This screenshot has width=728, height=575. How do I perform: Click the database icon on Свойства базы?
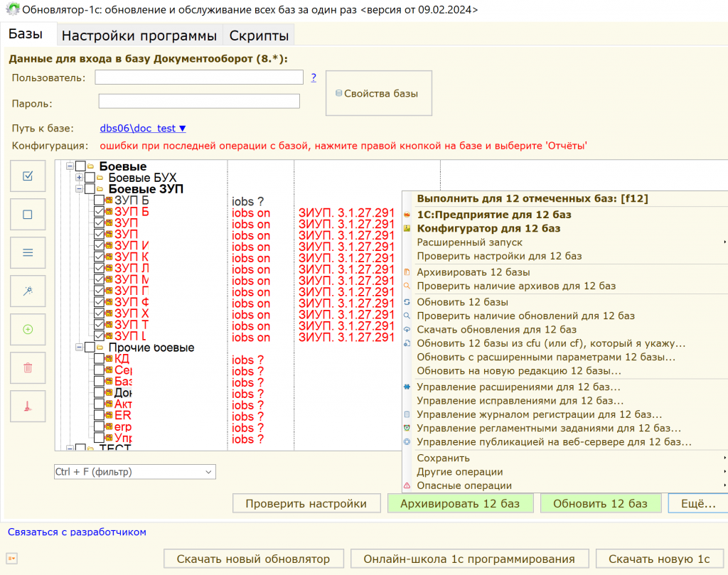click(339, 93)
